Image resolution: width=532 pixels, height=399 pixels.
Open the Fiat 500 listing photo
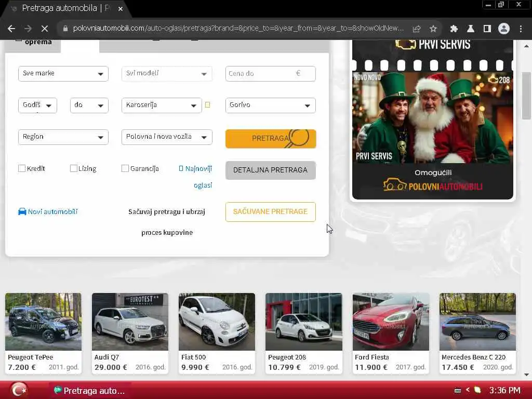tap(217, 322)
